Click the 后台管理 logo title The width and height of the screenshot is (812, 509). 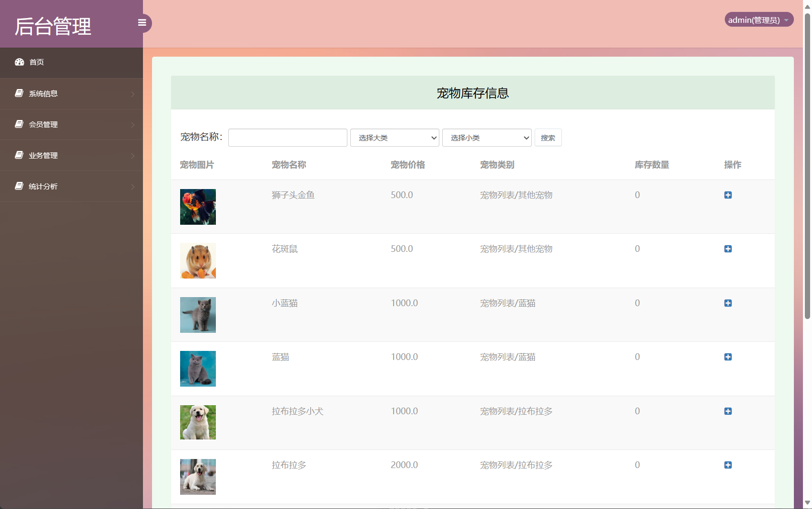click(53, 26)
